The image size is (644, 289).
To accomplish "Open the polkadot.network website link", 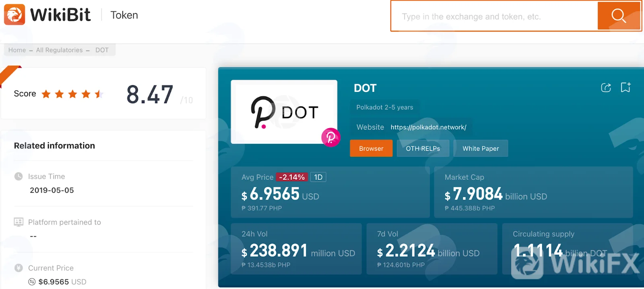I will (428, 127).
